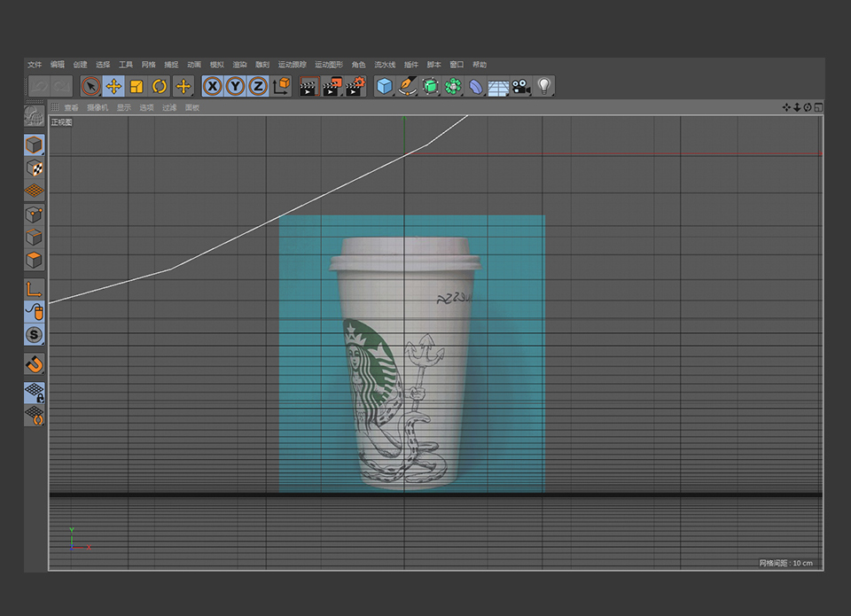Select the Live Selection arrow tool
The width and height of the screenshot is (851, 616).
pyautogui.click(x=90, y=86)
